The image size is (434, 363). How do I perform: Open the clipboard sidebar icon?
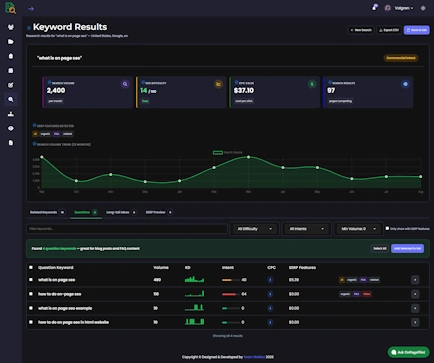11,56
